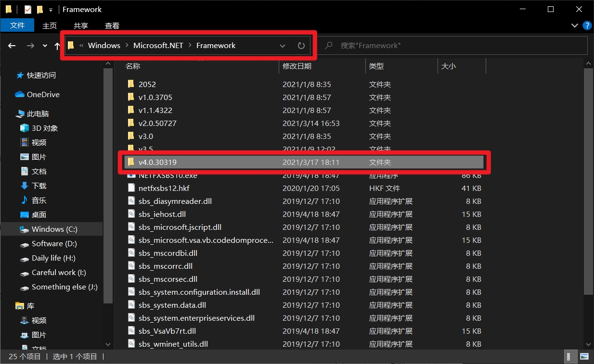594x364 pixels.
Task: Go forward with the right arrow
Action: tap(30, 46)
